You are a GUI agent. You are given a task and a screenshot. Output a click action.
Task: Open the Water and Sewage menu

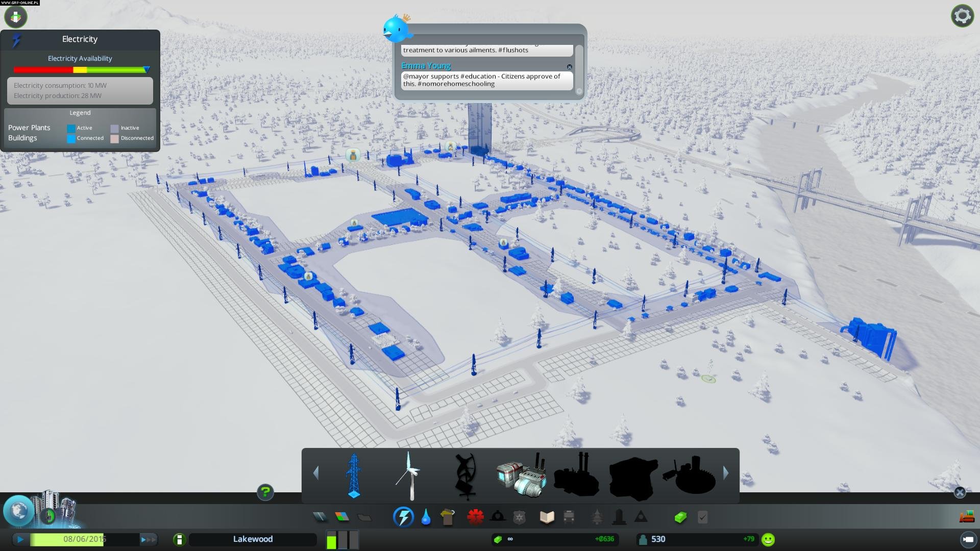pyautogui.click(x=426, y=517)
